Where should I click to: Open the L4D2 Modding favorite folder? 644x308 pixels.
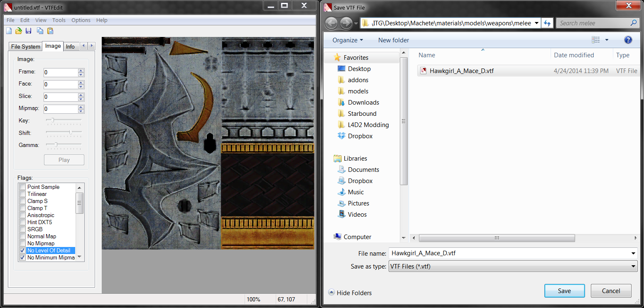click(368, 125)
